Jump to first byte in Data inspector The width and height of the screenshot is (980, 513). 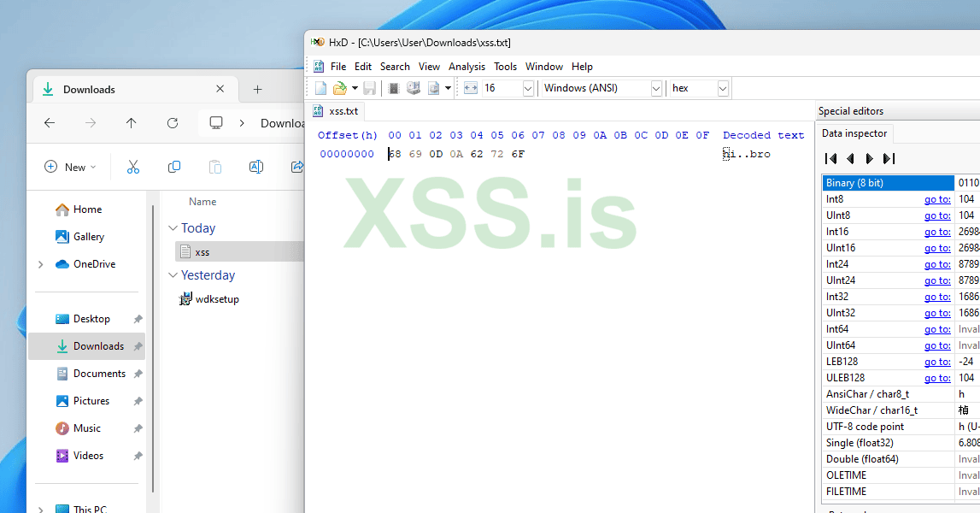[830, 159]
